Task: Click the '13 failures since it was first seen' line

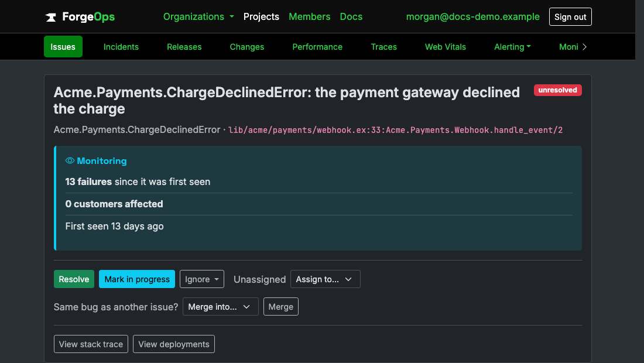Action: [138, 181]
